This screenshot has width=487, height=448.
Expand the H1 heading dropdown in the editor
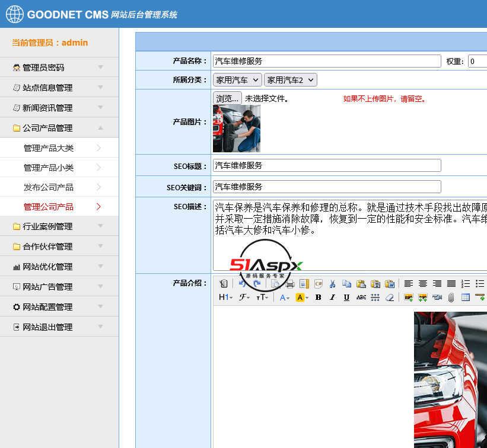225,298
